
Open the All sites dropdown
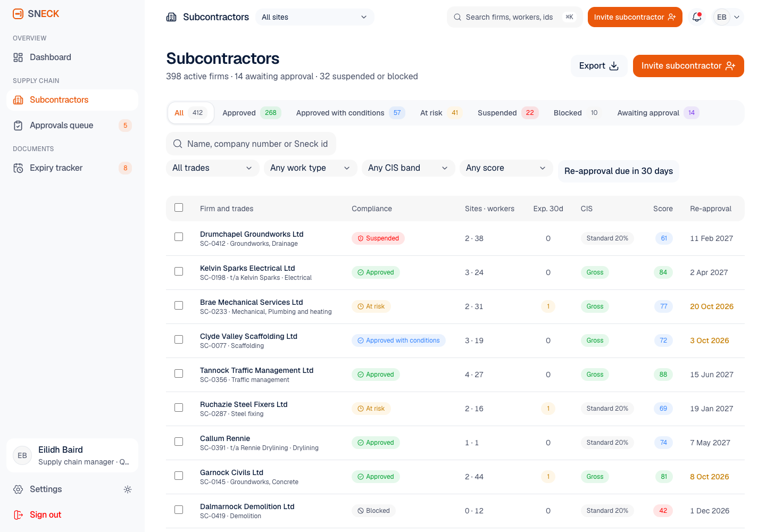(x=315, y=17)
